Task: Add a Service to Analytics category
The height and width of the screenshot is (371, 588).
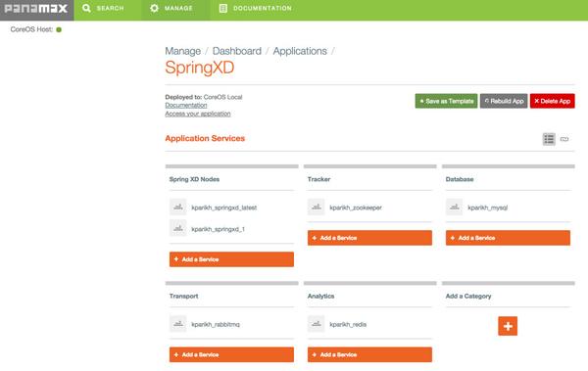Action: (369, 354)
